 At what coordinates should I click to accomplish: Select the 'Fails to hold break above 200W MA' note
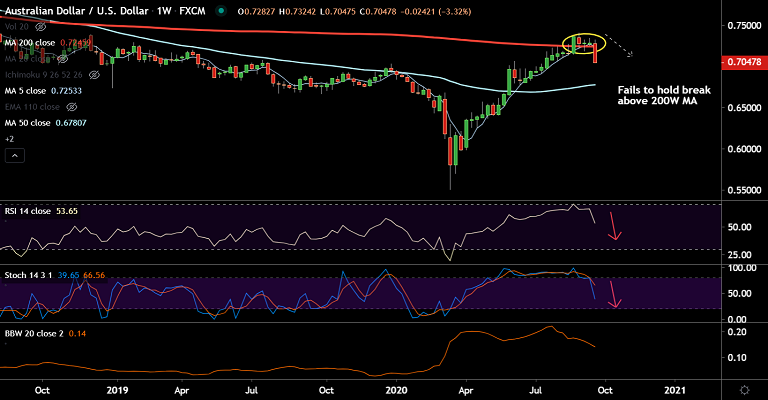click(664, 95)
